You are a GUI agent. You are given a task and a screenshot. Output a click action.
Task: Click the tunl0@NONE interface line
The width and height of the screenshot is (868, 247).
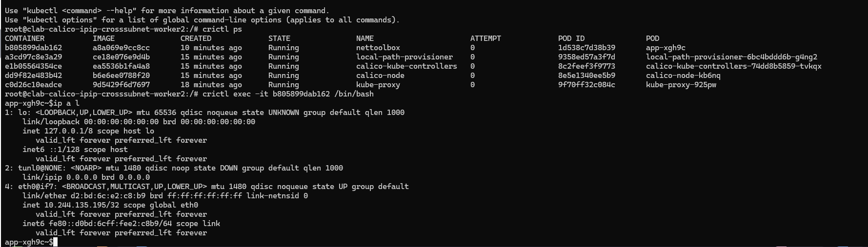[x=174, y=168]
